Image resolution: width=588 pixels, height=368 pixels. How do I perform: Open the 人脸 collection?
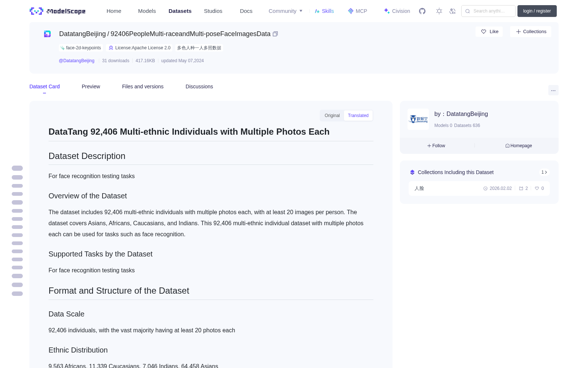click(479, 188)
